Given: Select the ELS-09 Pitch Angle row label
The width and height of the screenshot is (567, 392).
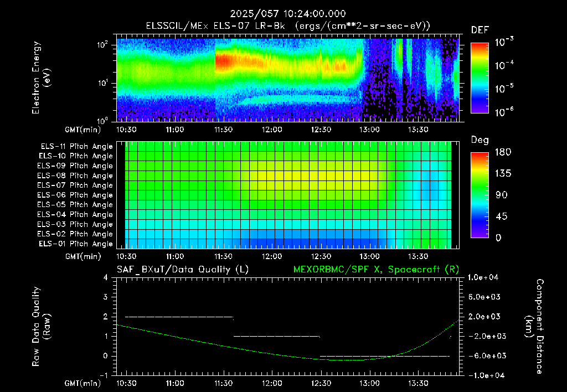Looking at the screenshot, I should (x=75, y=166).
